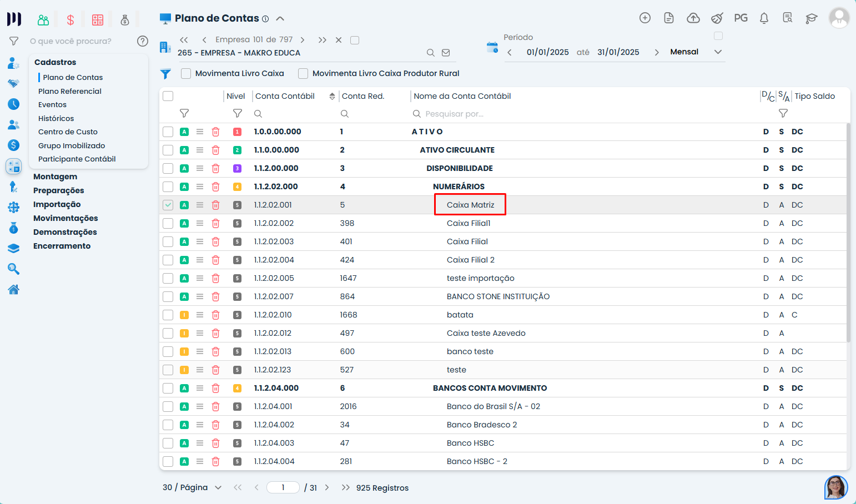Collapse the Plano de Contas title chevron
856x504 pixels.
pos(280,18)
